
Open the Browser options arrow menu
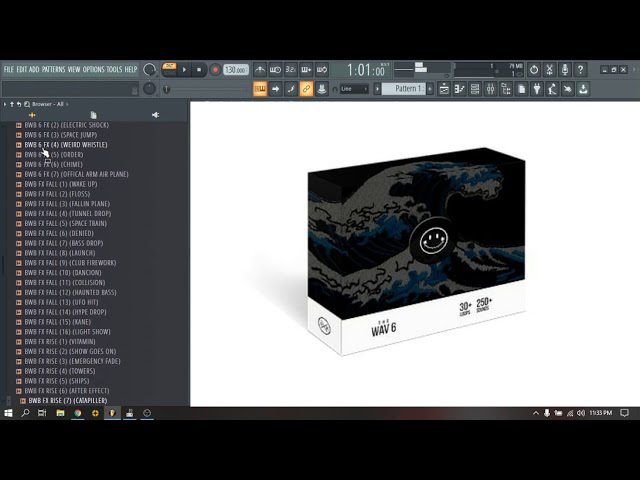pos(5,104)
